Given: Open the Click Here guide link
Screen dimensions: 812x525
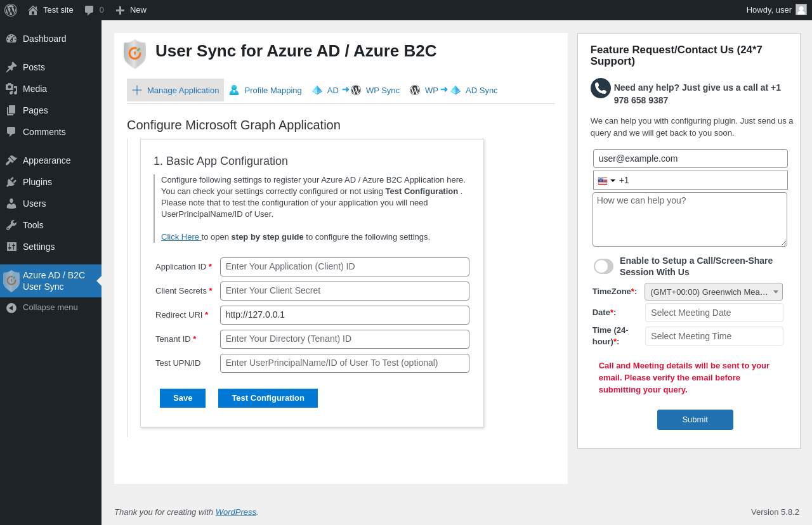Looking at the screenshot, I should (181, 237).
